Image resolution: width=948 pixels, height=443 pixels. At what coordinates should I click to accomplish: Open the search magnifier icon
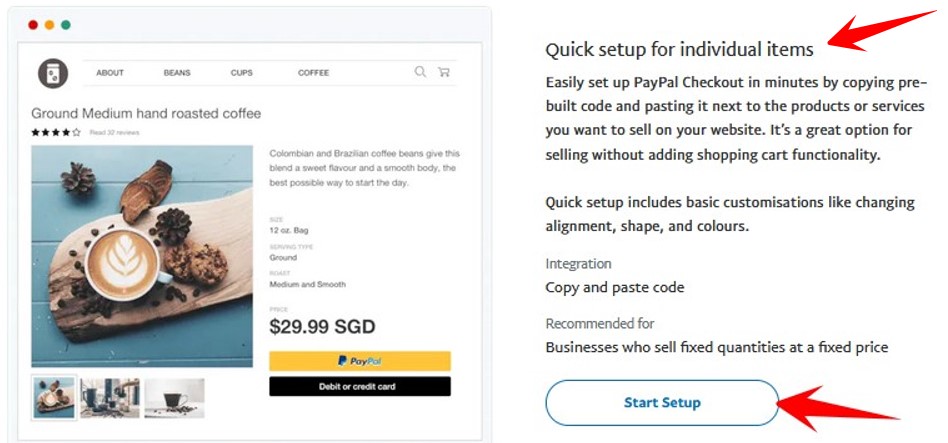(420, 72)
